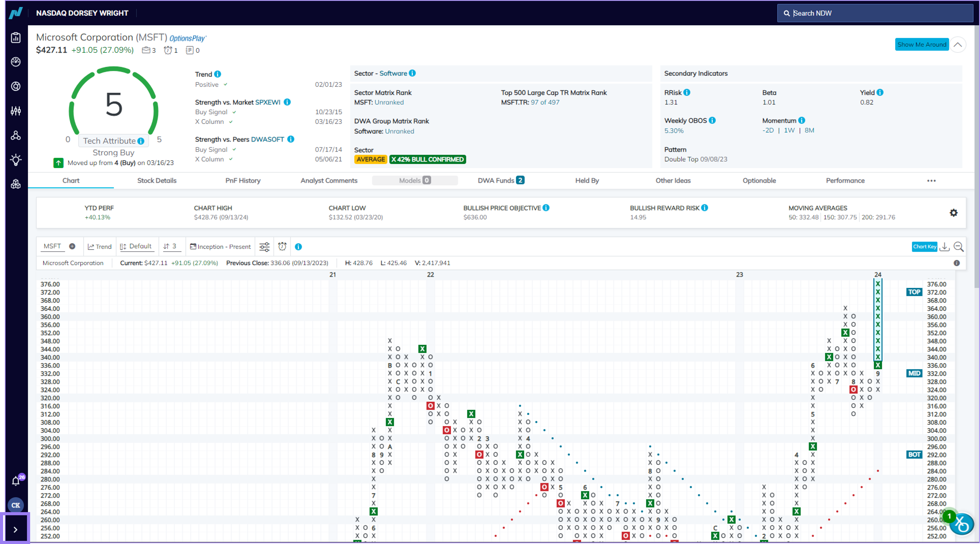Open the Software sector link

coord(393,73)
